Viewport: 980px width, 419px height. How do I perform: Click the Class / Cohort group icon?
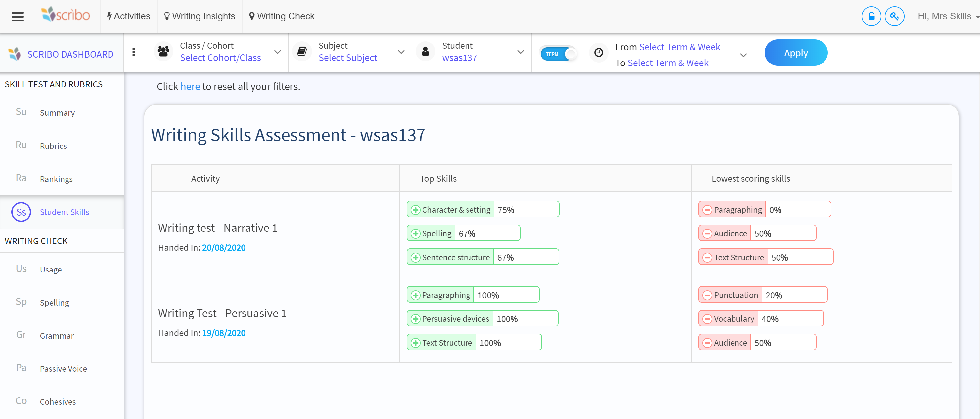click(163, 51)
